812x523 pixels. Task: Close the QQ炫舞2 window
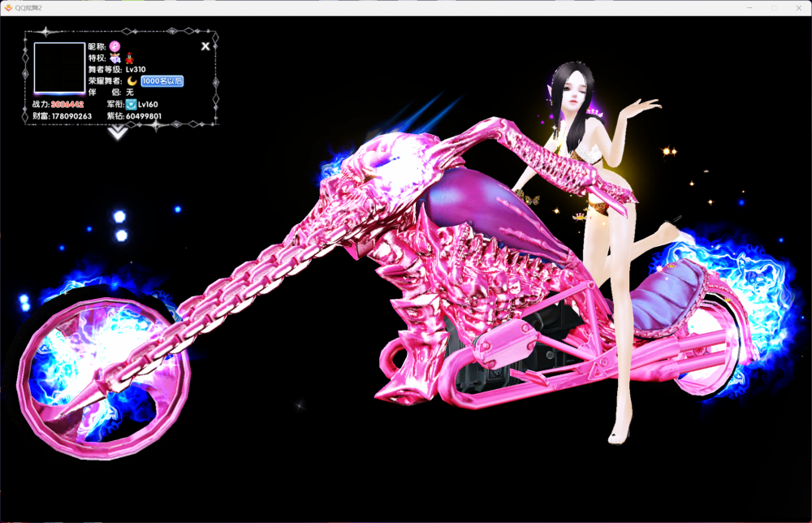798,8
